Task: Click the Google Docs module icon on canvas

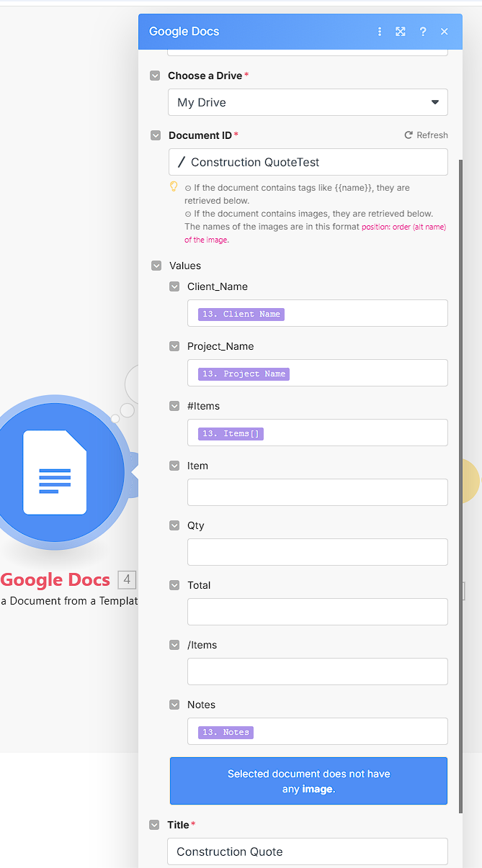Action: pyautogui.click(x=55, y=472)
